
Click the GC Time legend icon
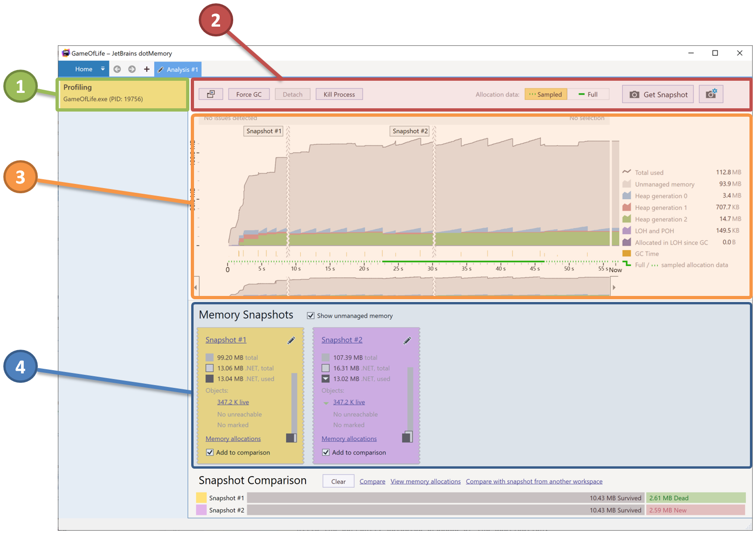point(627,253)
